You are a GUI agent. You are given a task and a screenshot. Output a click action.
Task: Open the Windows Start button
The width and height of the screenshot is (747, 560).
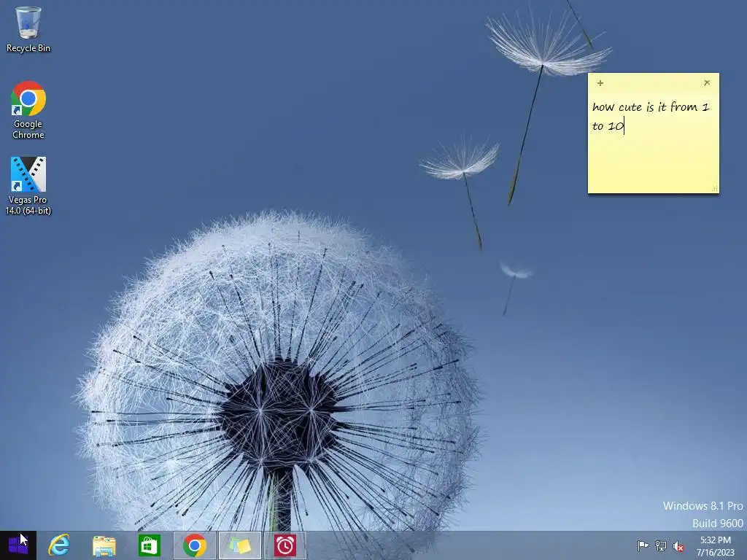(x=18, y=545)
